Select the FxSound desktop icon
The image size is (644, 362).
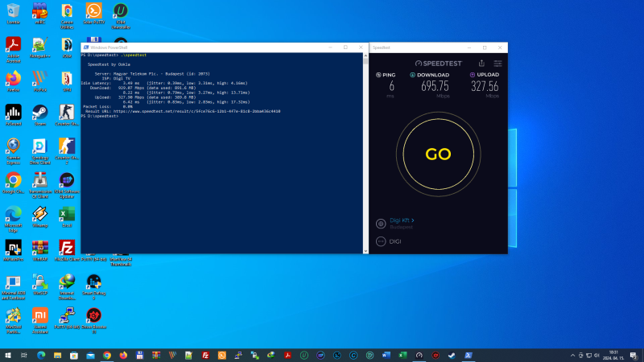[13, 115]
